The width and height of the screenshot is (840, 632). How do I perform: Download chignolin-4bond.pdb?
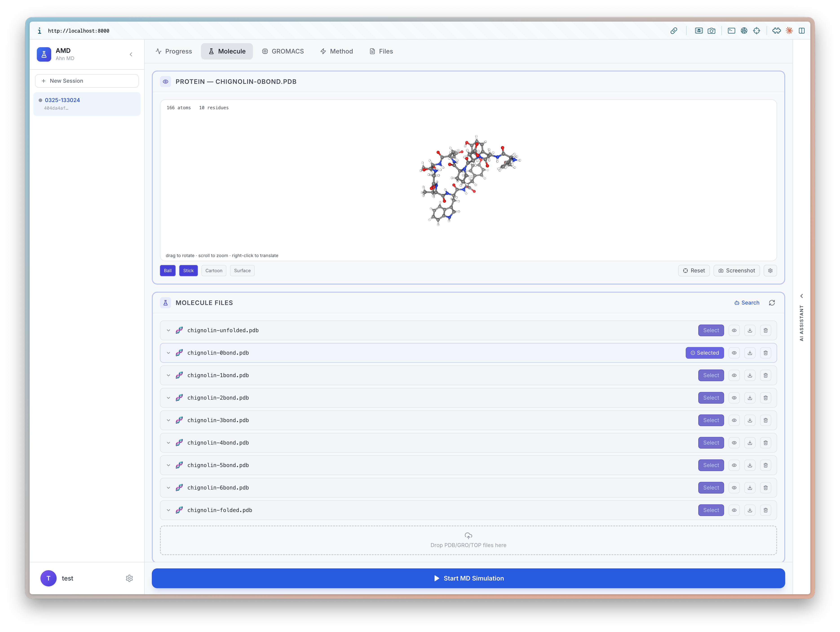(x=750, y=443)
